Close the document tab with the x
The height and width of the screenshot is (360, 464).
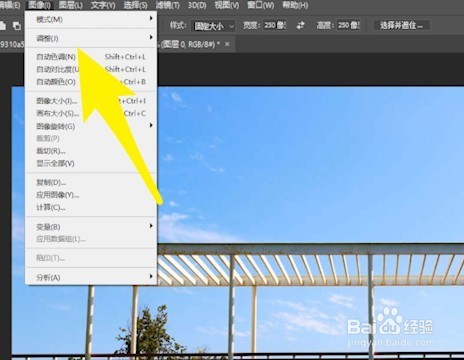(x=227, y=44)
